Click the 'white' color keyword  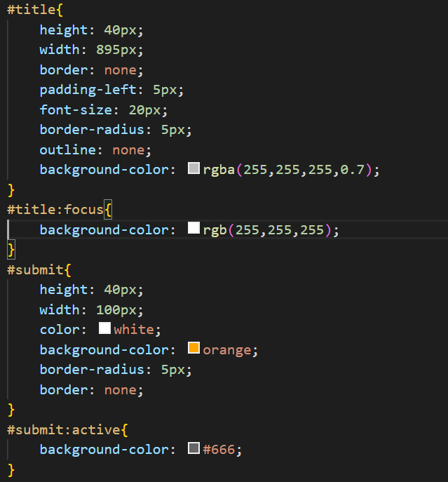point(134,330)
